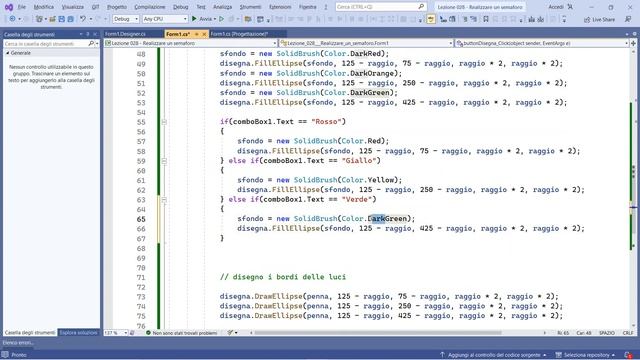Open the class dropdown Realizzare_un_semaforo.Form1
Screen dimensions: 640x360
tap(367, 43)
